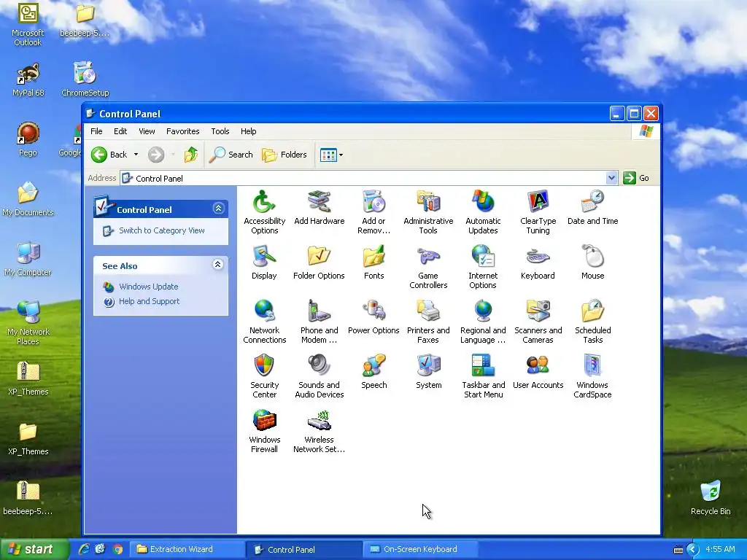The width and height of the screenshot is (747, 560).
Task: Select My Computer desktop icon
Action: (x=28, y=260)
